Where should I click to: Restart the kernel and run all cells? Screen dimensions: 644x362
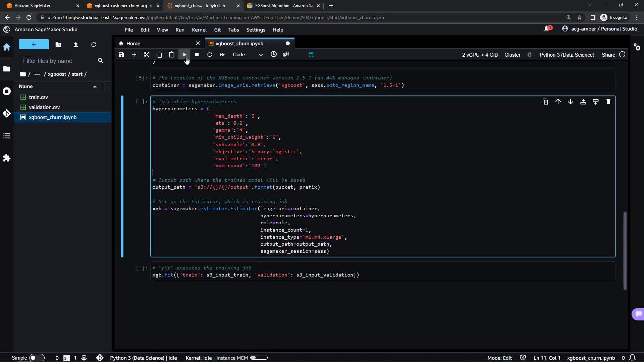point(222,55)
